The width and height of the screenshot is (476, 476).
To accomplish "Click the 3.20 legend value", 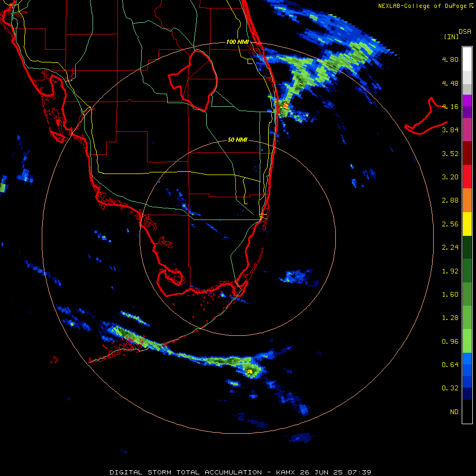I will 450,177.
